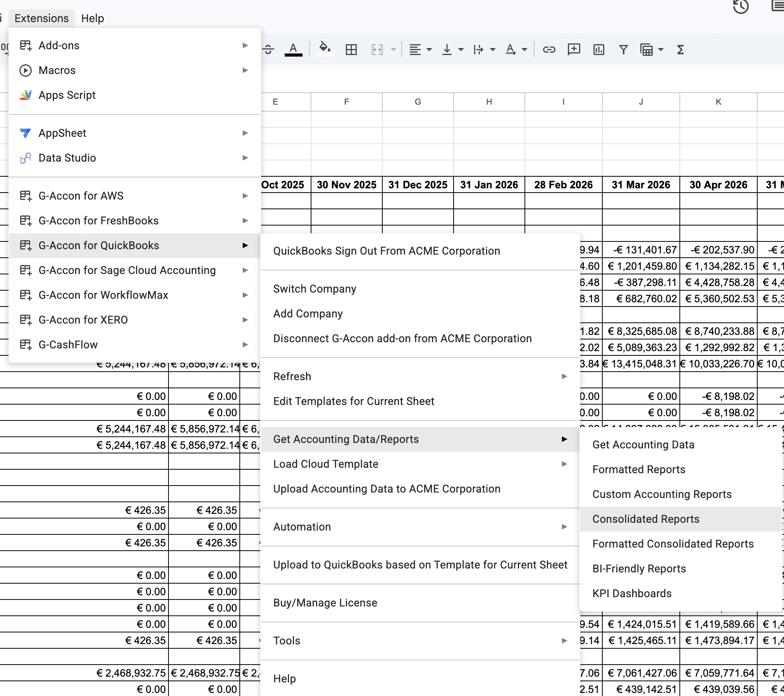
Task: Open G-Accon for WorkflowMax submenu
Action: [134, 295]
